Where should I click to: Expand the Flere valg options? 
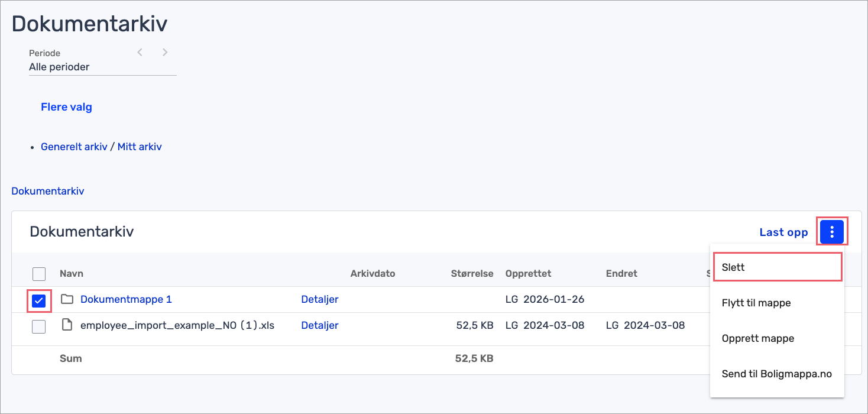click(x=66, y=107)
